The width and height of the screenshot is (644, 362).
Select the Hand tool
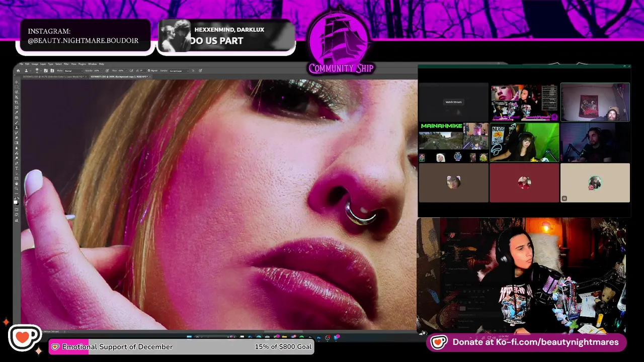click(16, 184)
